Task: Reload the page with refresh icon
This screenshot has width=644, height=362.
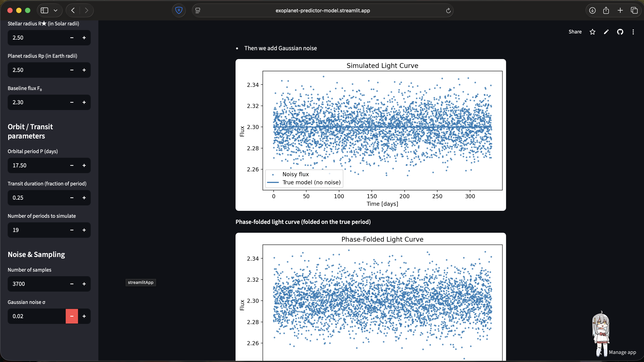Action: pyautogui.click(x=448, y=11)
